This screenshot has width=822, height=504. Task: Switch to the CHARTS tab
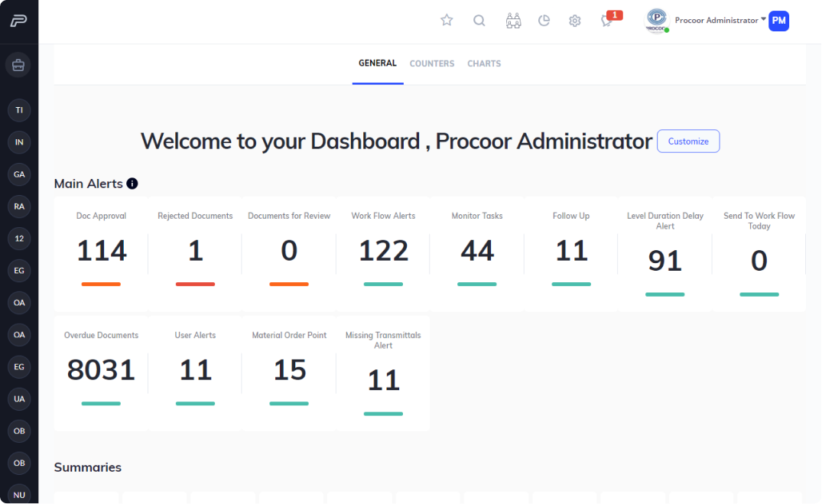point(484,63)
